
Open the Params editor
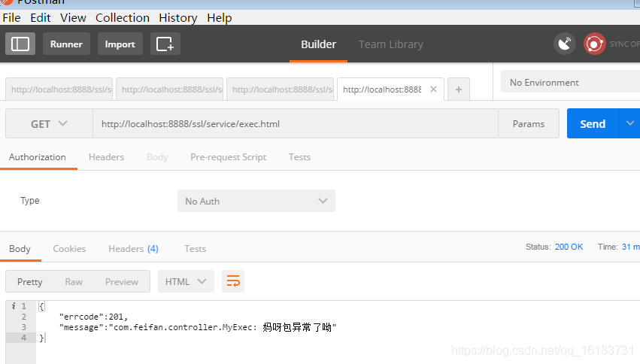pyautogui.click(x=529, y=123)
